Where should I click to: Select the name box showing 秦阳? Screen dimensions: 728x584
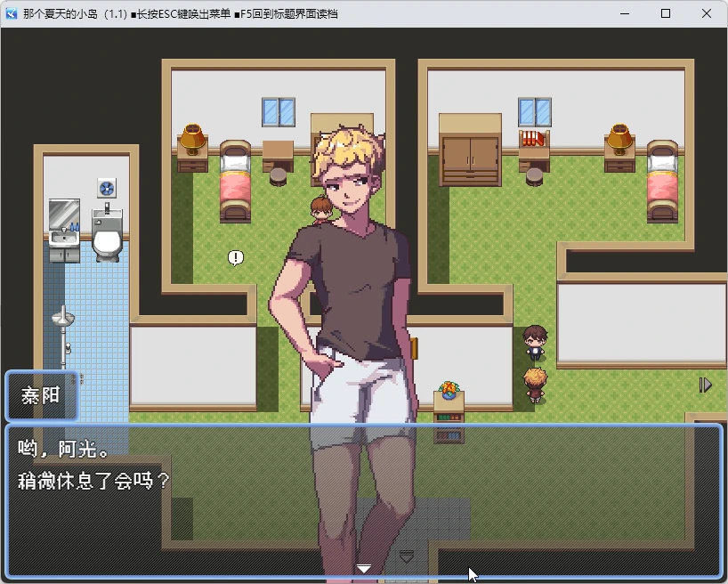point(40,397)
